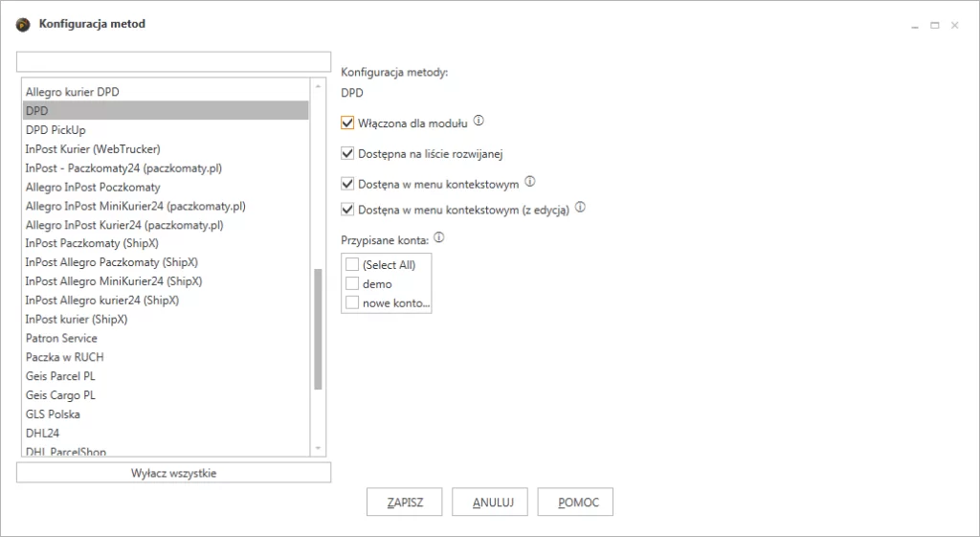This screenshot has height=537, width=980.
Task: Select Allegro InPost Poczkomaty
Action: [x=166, y=187]
